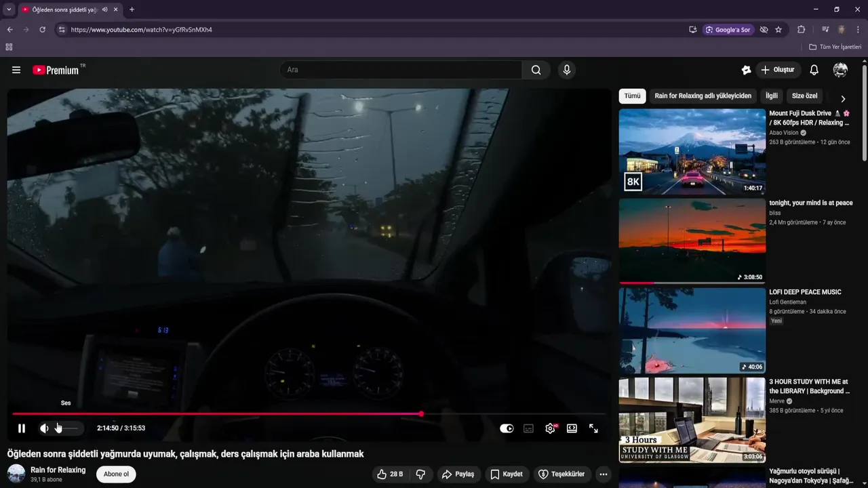
Task: Open 'Mount Fuji Dusk Drive' video title
Action: tap(810, 118)
